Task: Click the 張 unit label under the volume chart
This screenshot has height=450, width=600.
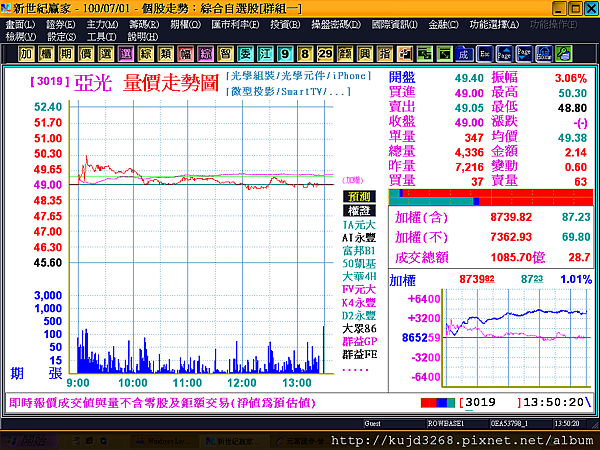Action: pyautogui.click(x=55, y=373)
